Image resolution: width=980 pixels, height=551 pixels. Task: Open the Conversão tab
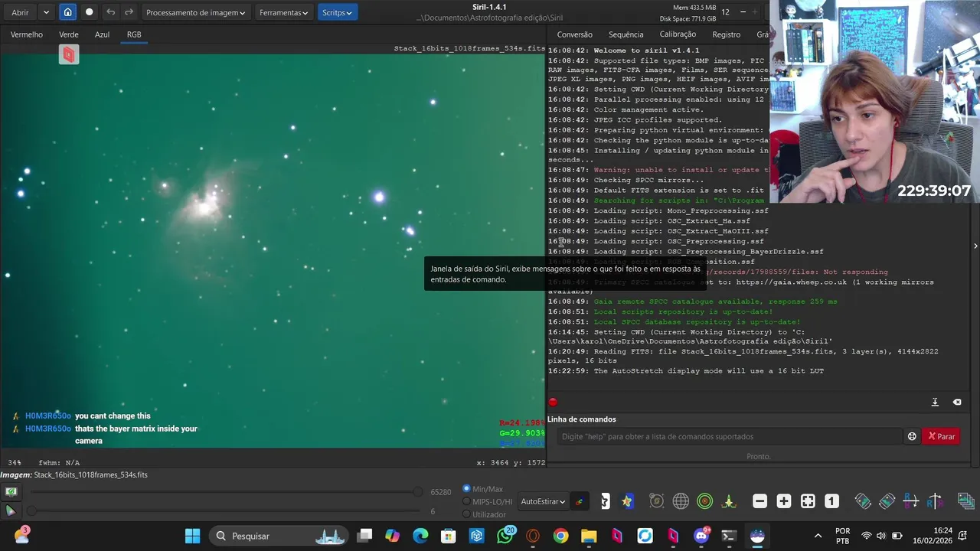click(575, 34)
